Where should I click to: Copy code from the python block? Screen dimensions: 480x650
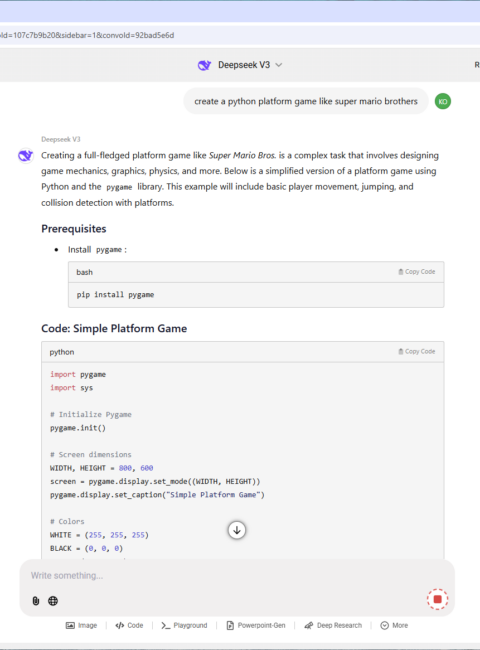(x=417, y=352)
